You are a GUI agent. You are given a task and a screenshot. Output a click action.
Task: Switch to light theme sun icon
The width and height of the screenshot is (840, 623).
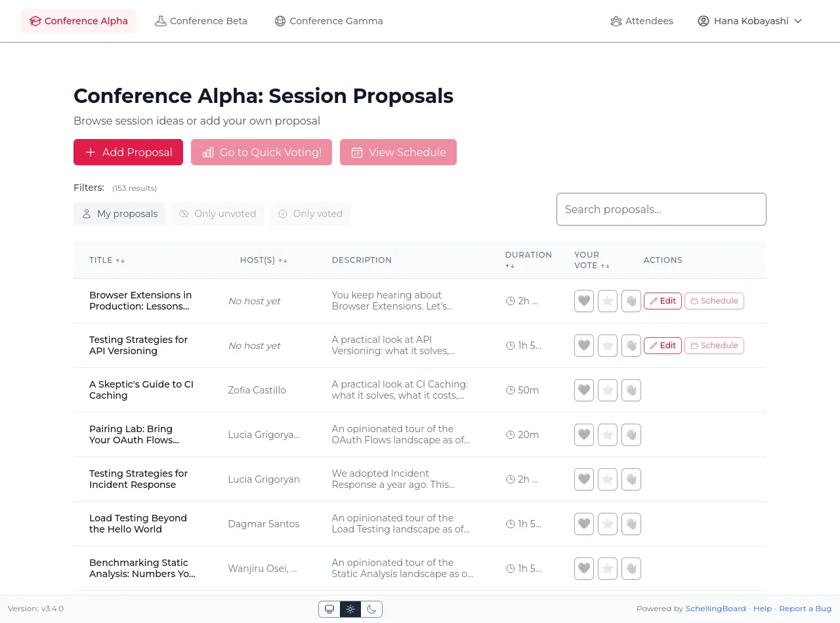350,609
